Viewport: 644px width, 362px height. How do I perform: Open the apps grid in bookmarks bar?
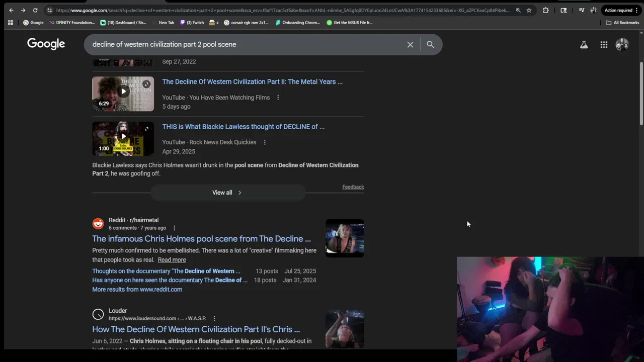click(11, 23)
